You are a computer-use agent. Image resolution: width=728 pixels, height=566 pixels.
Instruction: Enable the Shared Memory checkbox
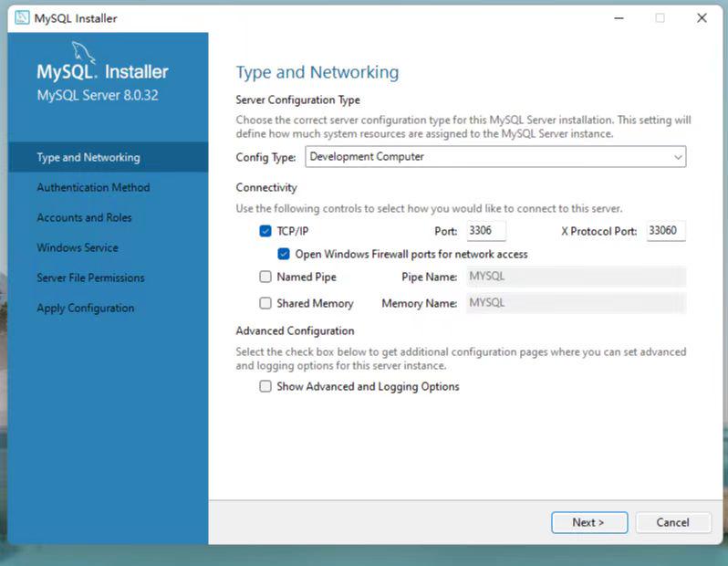point(265,303)
